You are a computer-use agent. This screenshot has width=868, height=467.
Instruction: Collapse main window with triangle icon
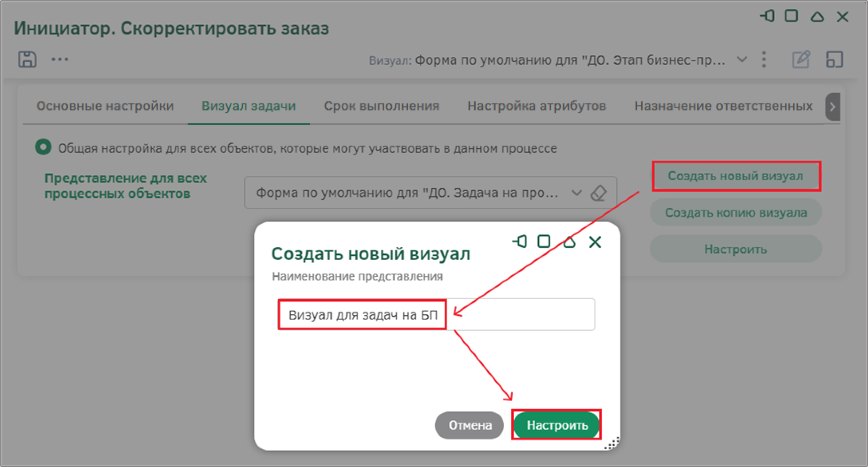click(817, 17)
